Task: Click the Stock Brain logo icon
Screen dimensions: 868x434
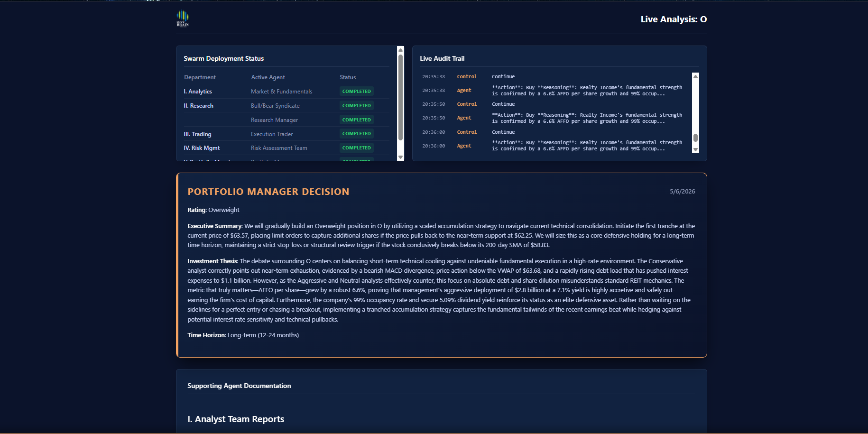Action: tap(183, 18)
